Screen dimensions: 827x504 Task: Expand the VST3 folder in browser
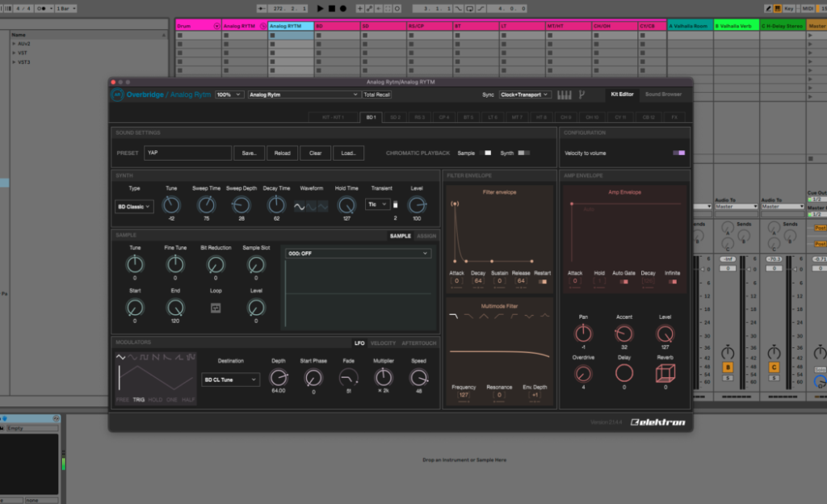click(14, 62)
